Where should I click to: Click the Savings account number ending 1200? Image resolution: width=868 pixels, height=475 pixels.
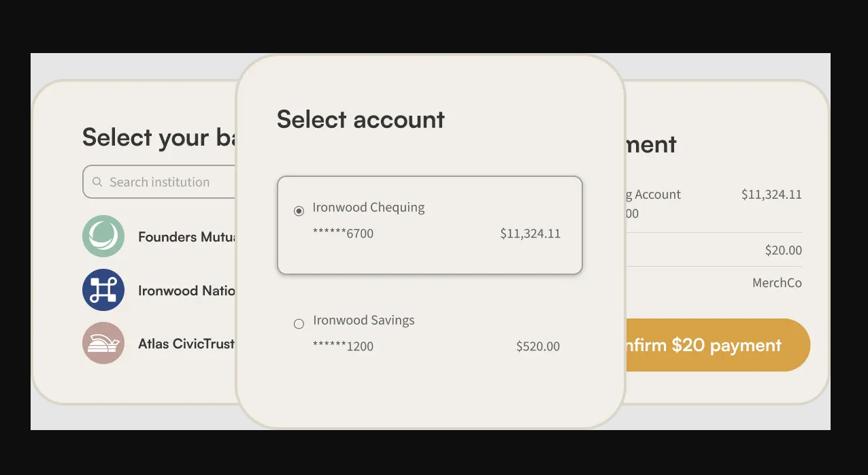pyautogui.click(x=343, y=346)
